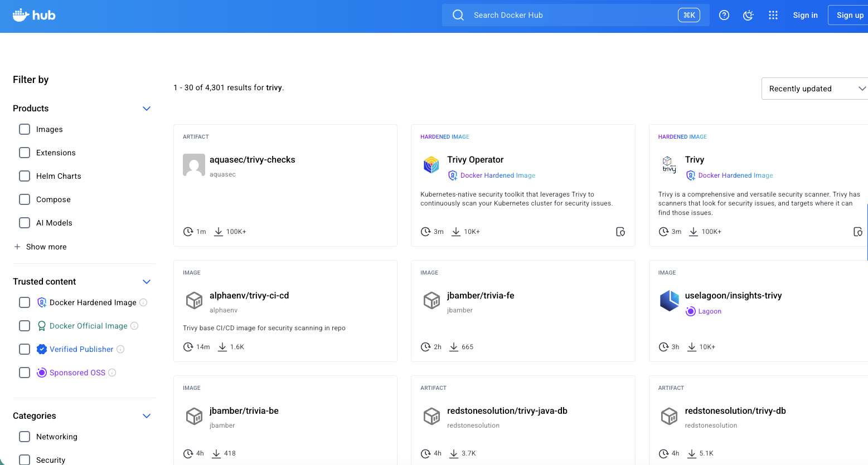Check the Security category filter
This screenshot has height=465, width=868.
point(25,459)
